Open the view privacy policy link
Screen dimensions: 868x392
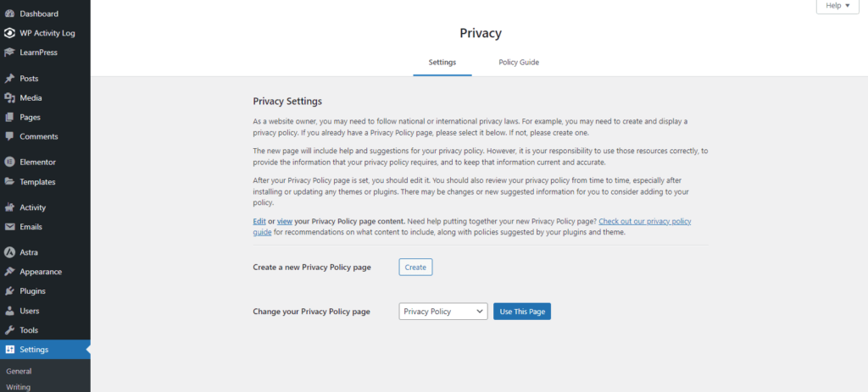284,221
